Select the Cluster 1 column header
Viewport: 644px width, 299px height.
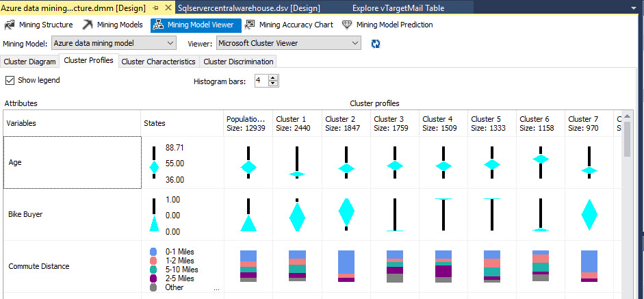[x=297, y=123]
